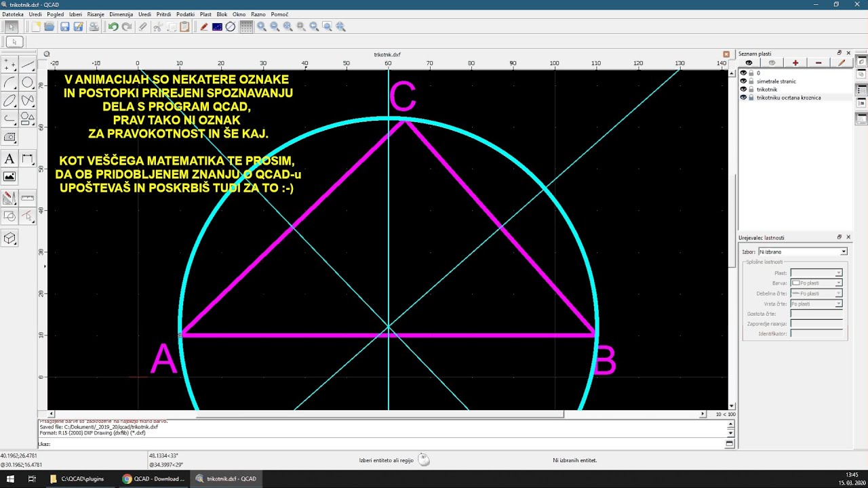Open the Izbor dropdown showing Ni izbrano
Viewport: 868px width, 488px height.
(x=803, y=251)
